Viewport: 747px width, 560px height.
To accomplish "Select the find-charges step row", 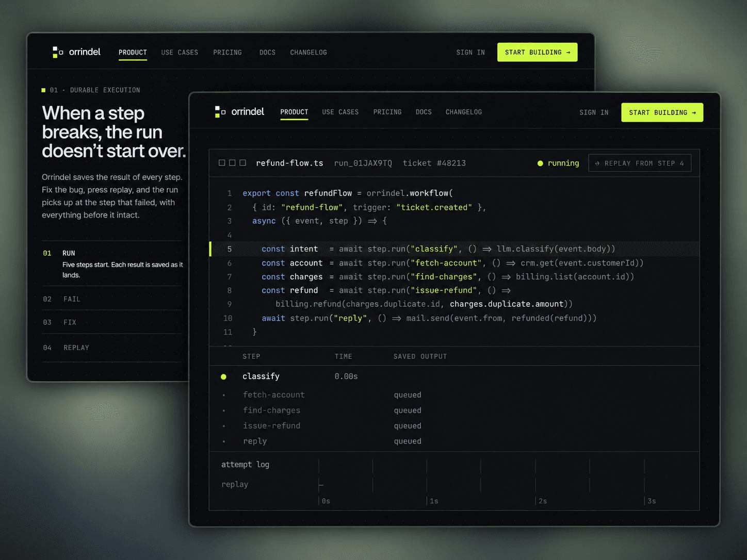I will (x=454, y=410).
